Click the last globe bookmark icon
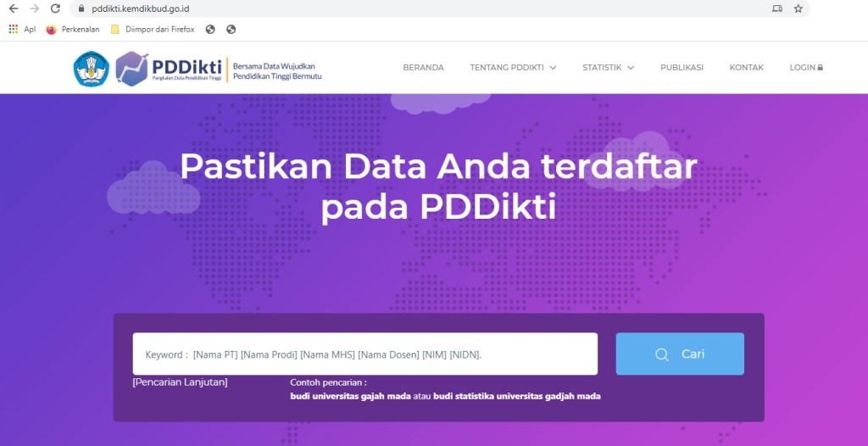Viewport: 868px width, 446px height. 231,29
